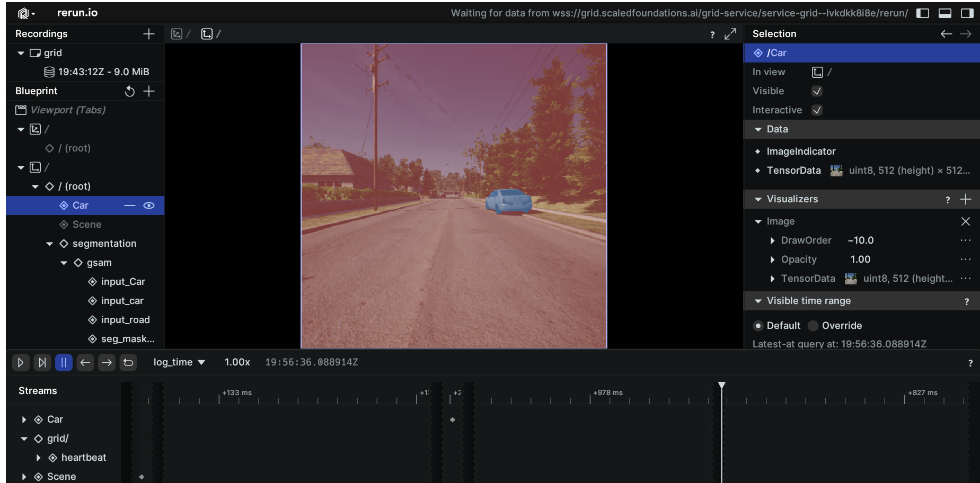Remove the Image visualizer
The height and width of the screenshot is (483, 980).
click(x=966, y=221)
